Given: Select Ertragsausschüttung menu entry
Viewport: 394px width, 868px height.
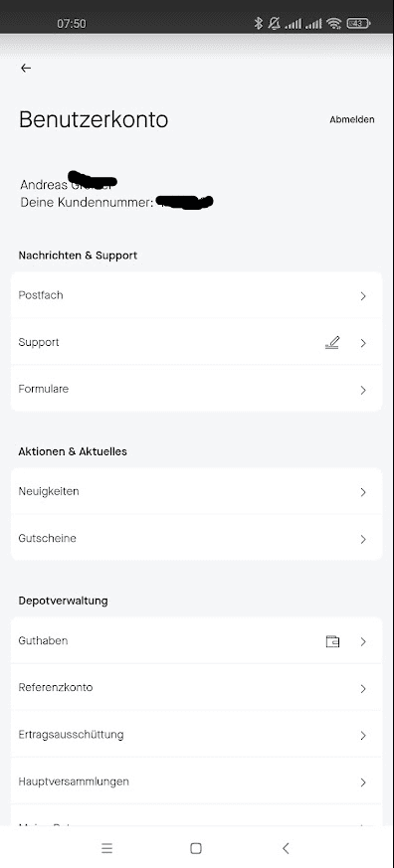Looking at the screenshot, I should pyautogui.click(x=196, y=735).
